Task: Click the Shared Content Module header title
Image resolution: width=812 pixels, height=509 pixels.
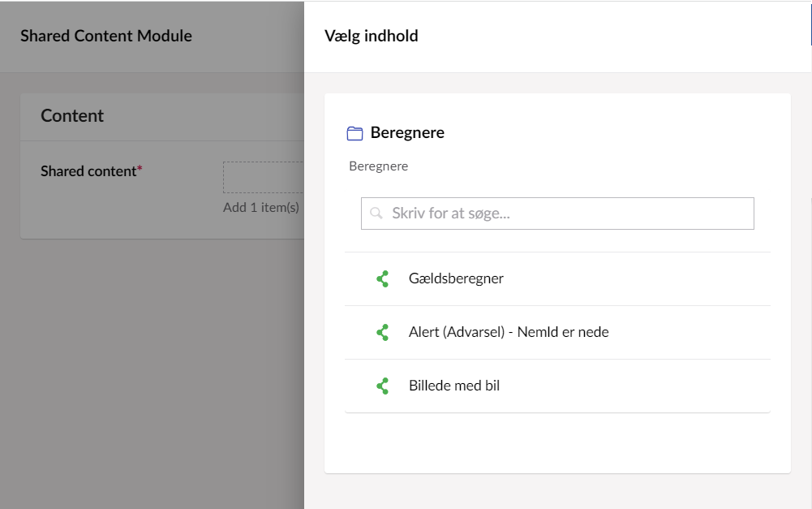Action: click(x=106, y=36)
